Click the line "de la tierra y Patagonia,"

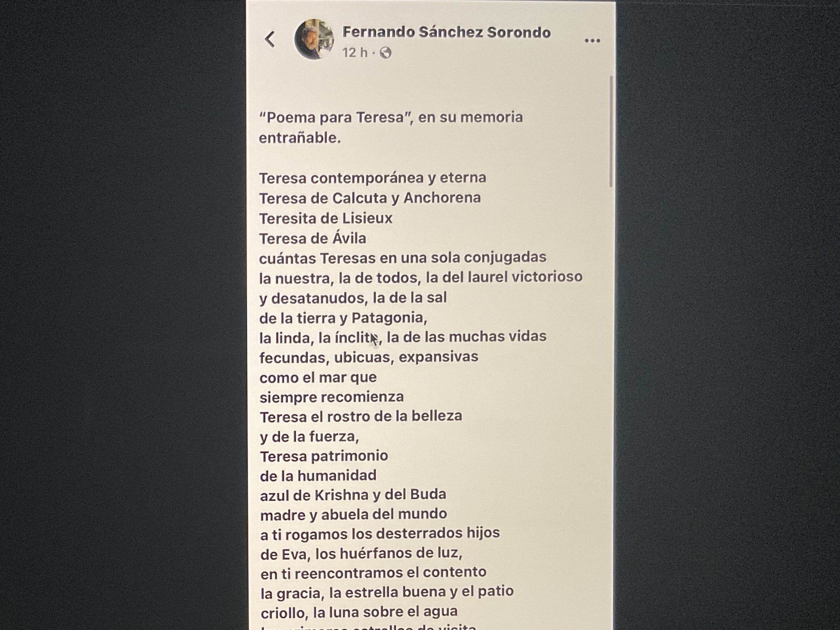coord(343,318)
